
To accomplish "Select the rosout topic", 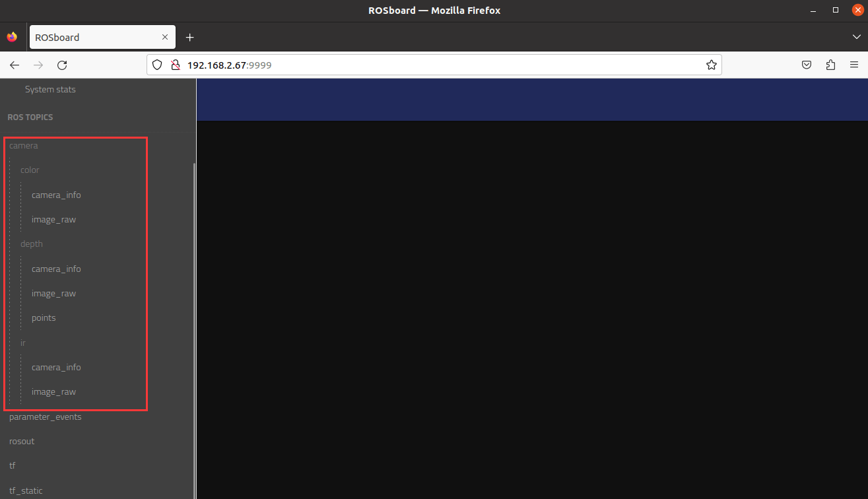I will [x=22, y=442].
